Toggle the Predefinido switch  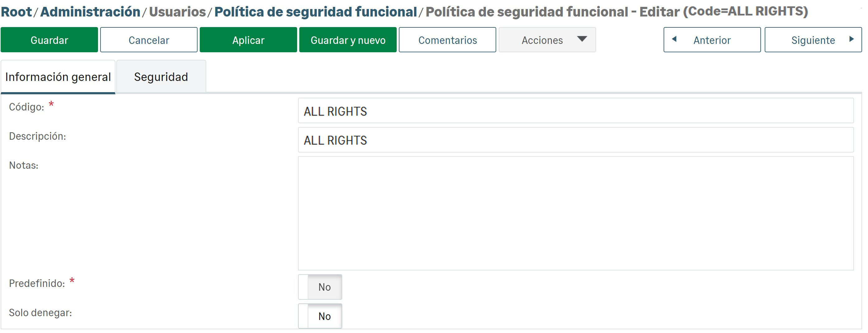point(320,287)
